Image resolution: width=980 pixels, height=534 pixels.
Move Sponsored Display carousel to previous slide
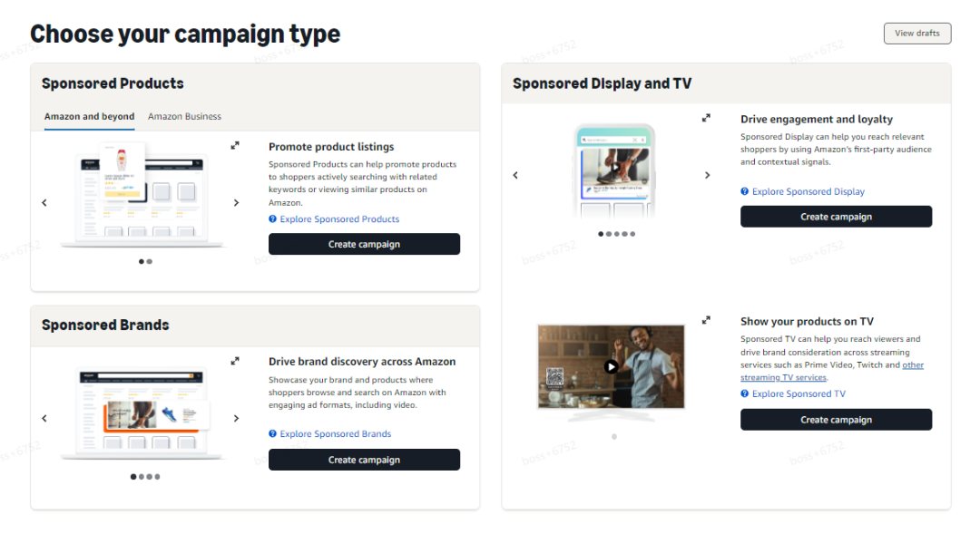coord(515,176)
